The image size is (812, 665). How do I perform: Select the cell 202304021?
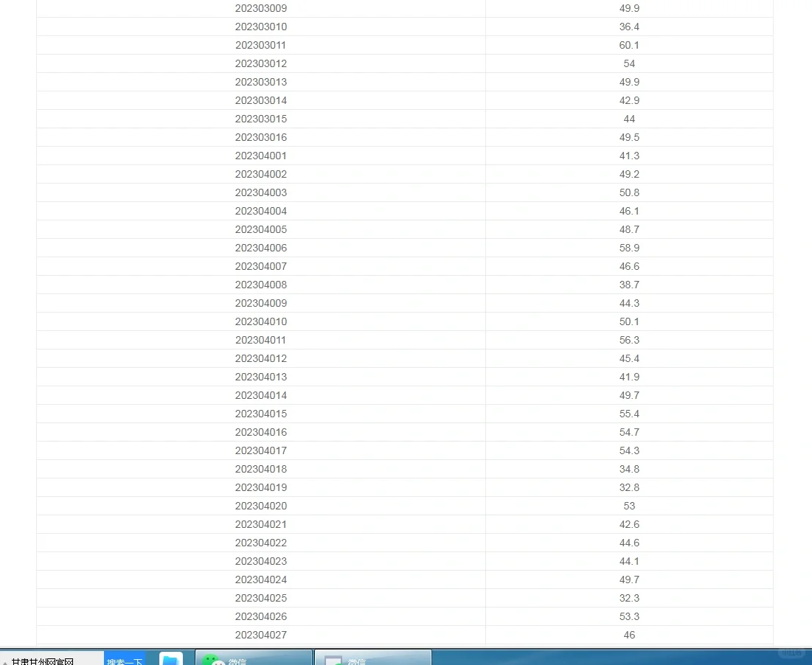(261, 524)
